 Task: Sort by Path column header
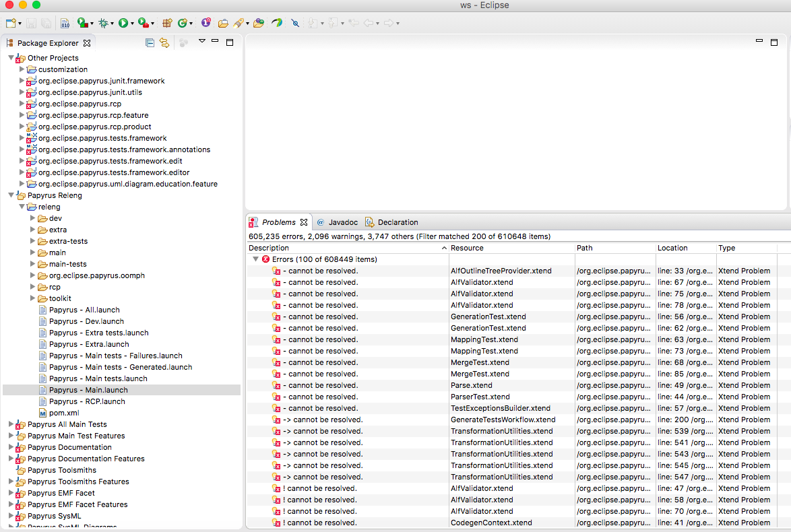(615, 248)
